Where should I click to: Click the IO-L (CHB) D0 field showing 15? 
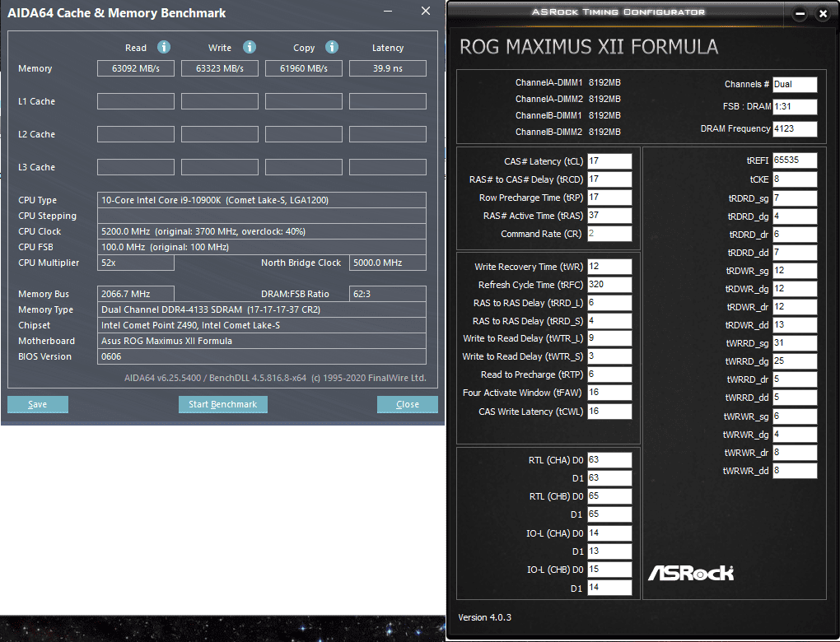(609, 570)
